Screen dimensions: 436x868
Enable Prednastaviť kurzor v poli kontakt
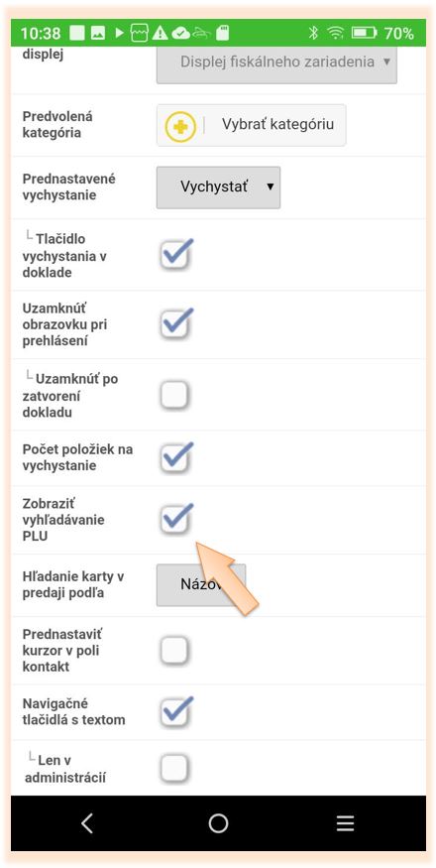coord(174,651)
